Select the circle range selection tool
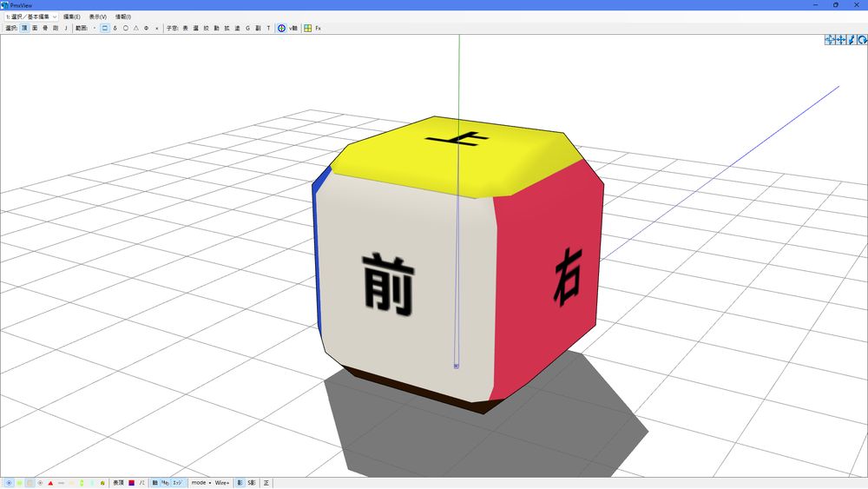The width and height of the screenshot is (868, 489). point(126,28)
